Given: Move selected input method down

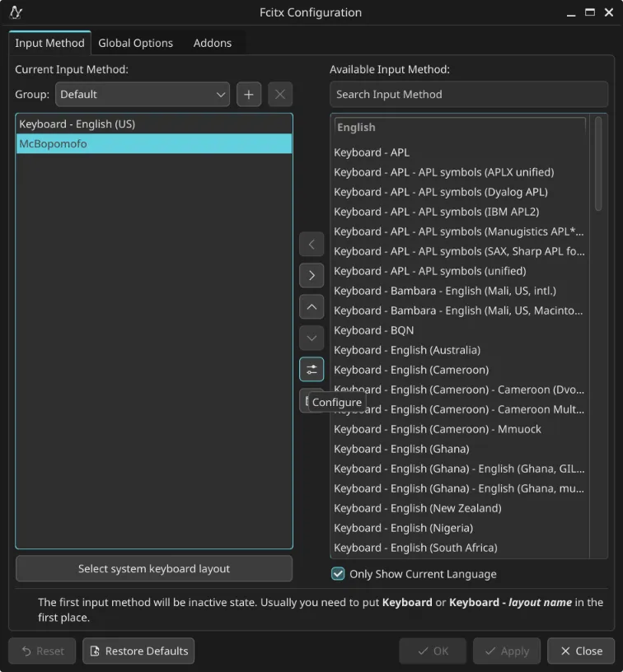Looking at the screenshot, I should (x=311, y=338).
